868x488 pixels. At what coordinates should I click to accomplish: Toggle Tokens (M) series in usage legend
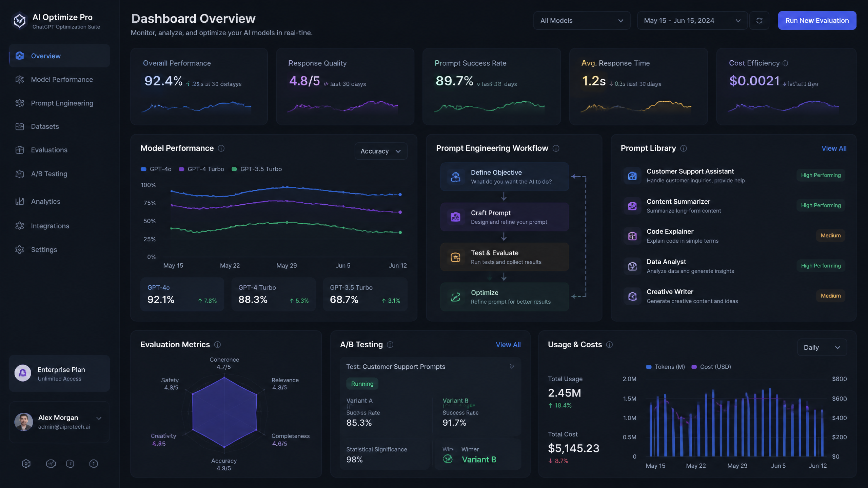click(x=666, y=367)
